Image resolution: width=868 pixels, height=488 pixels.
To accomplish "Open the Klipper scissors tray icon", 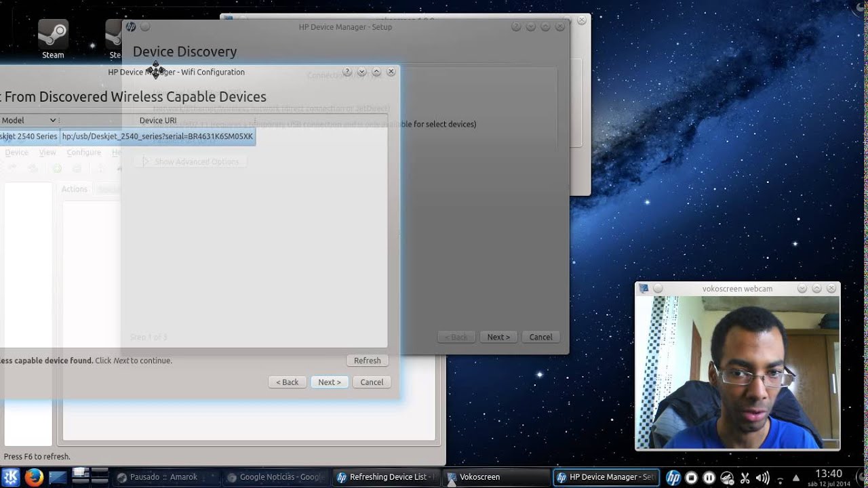I will tap(745, 477).
